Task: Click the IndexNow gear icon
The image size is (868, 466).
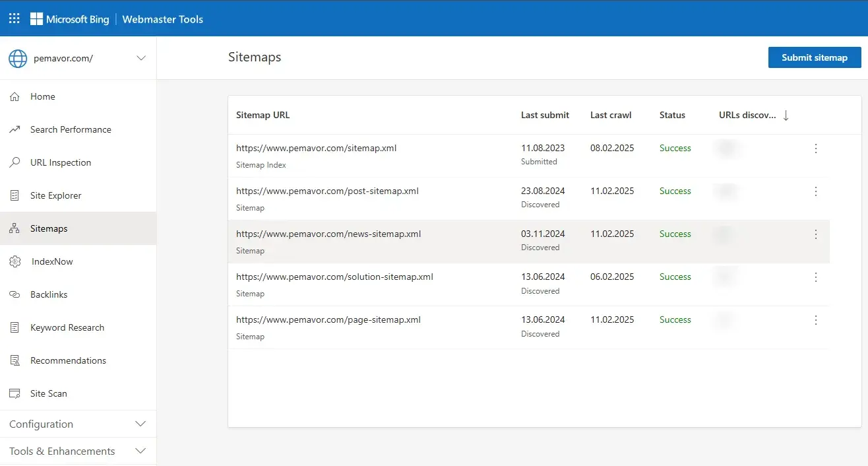Action: tap(15, 262)
